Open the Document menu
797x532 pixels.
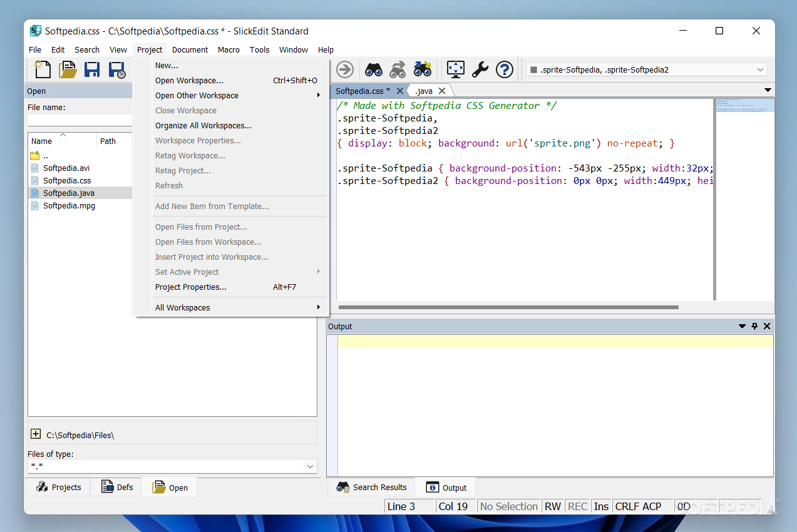(x=190, y=49)
